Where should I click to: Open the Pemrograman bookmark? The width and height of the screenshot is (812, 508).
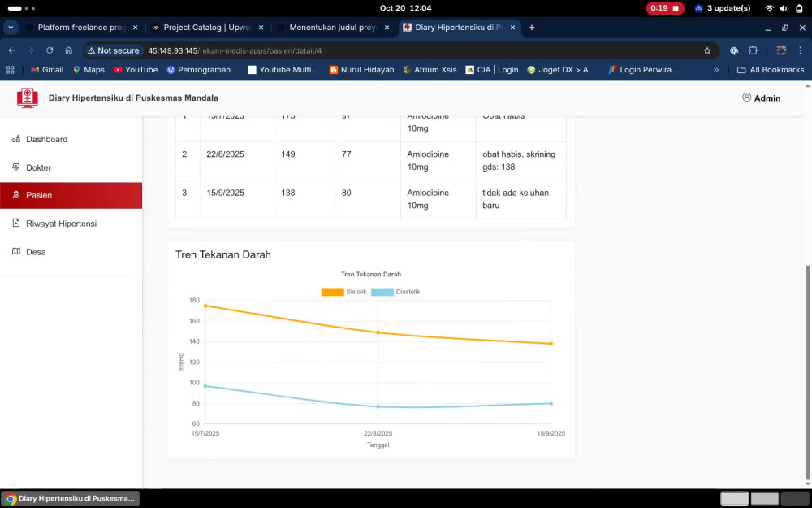[x=202, y=69]
